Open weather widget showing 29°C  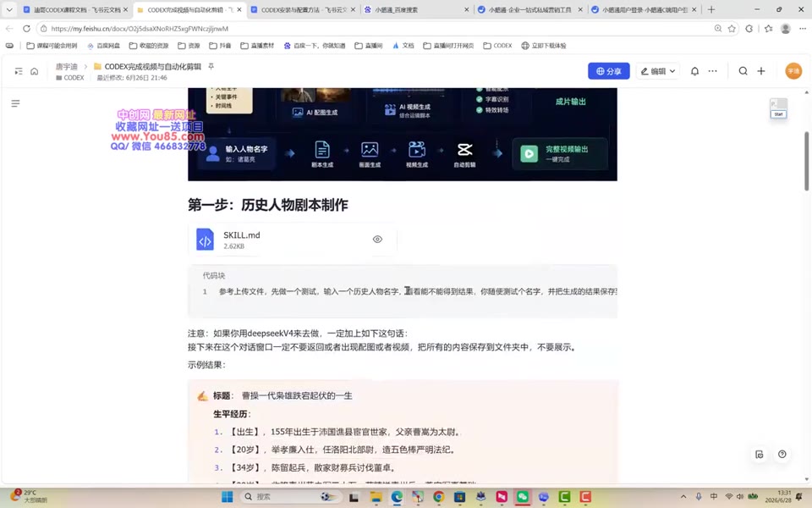click(x=30, y=496)
